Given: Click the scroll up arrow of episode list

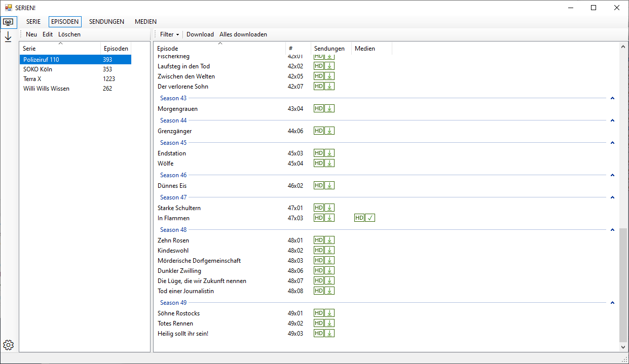Looking at the screenshot, I should (623, 46).
